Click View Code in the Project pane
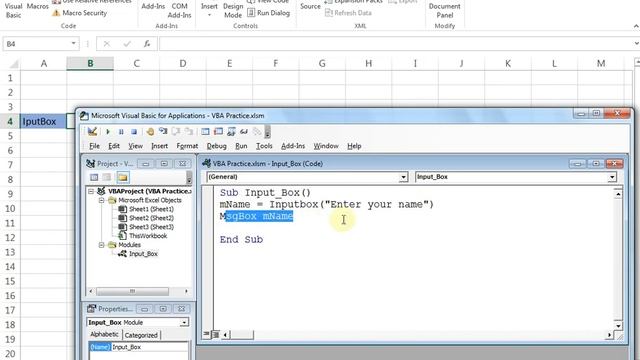The width and height of the screenshot is (640, 360). 94,177
